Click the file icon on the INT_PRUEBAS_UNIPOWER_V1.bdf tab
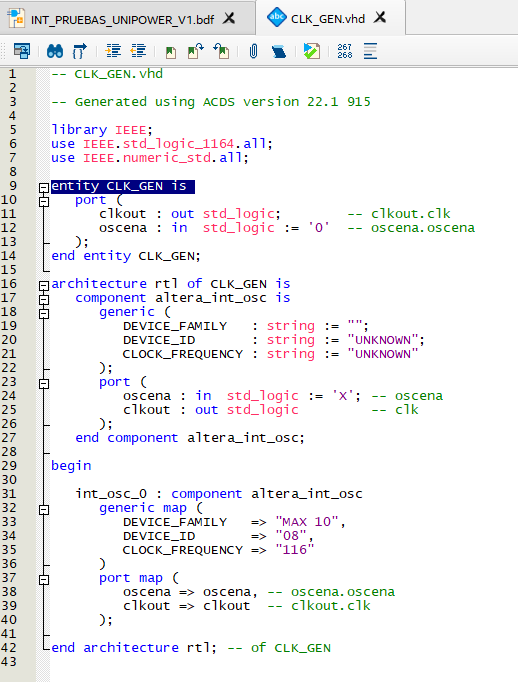Viewport: 518px width, 682px height. [x=16, y=18]
